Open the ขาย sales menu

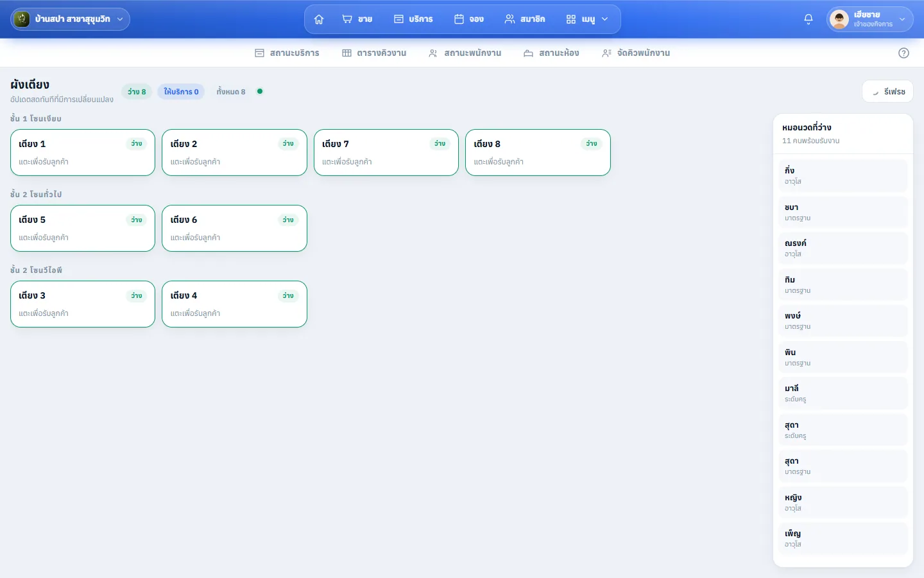(357, 19)
